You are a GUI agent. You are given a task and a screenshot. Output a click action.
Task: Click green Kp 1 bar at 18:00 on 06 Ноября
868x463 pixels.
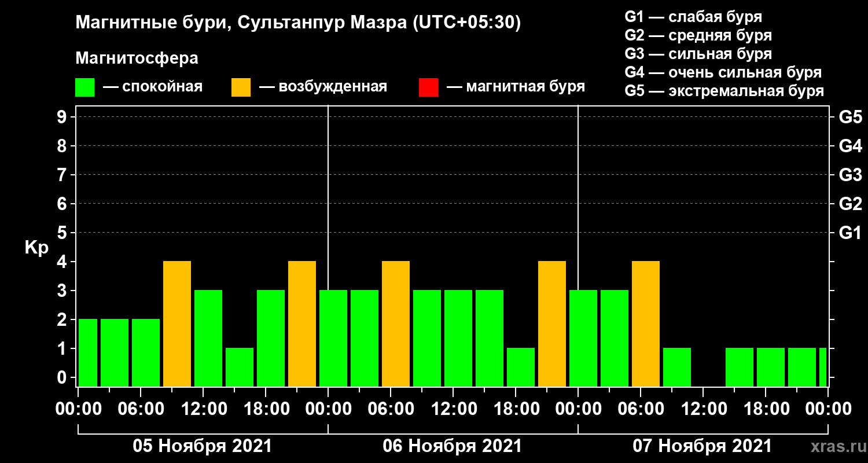[x=521, y=368]
